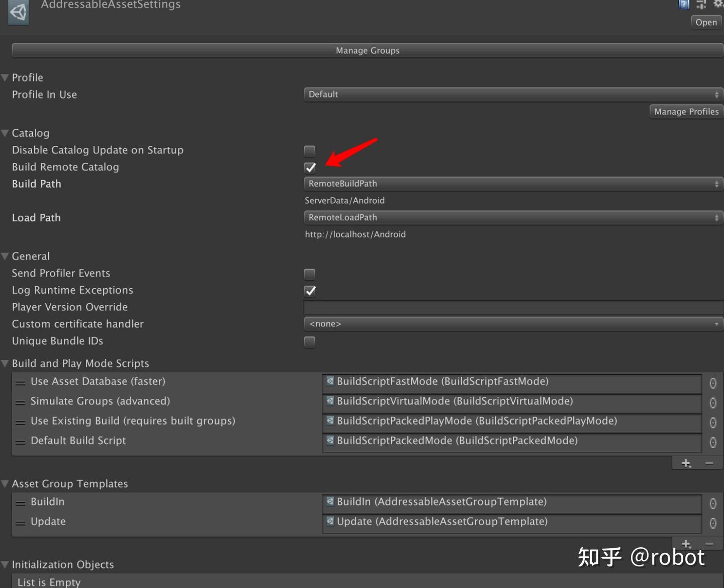Uncheck the Log Runtime Exceptions checkbox
The image size is (724, 588).
[x=310, y=291]
